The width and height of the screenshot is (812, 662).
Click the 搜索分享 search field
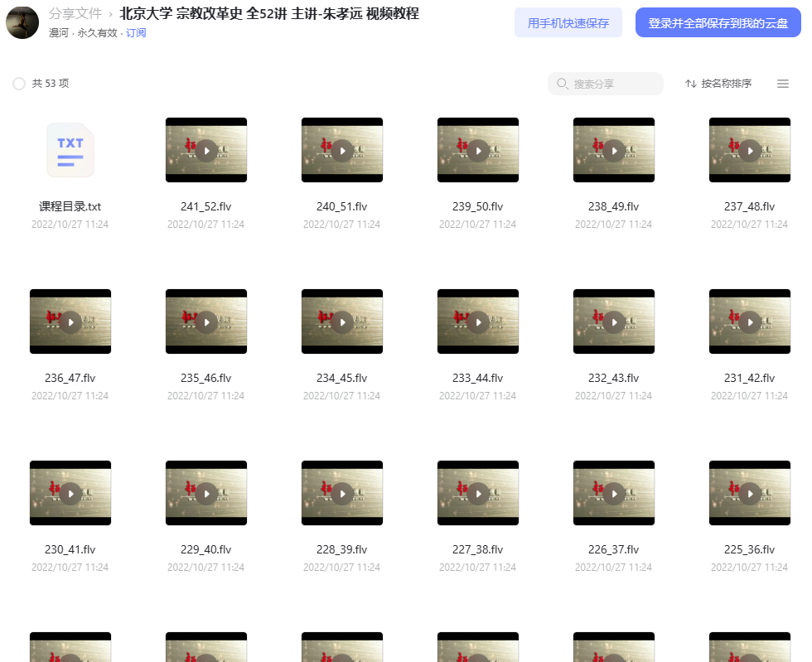606,84
